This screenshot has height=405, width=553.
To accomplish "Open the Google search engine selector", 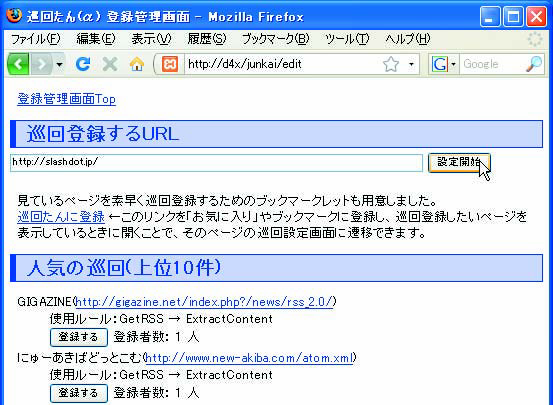I will coord(444,64).
